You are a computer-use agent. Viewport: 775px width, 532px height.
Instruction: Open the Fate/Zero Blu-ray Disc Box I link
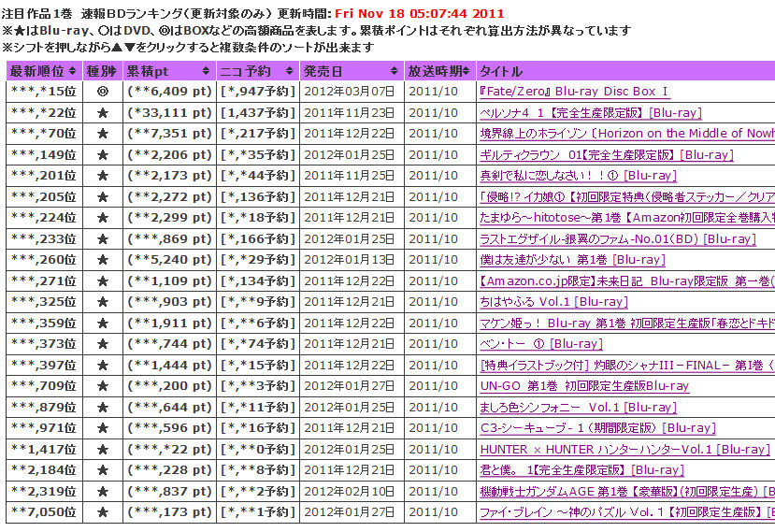click(x=575, y=92)
